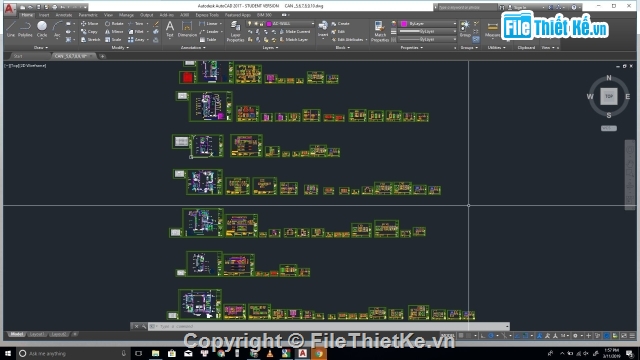The width and height of the screenshot is (640, 360).
Task: Click Match Layer button
Action: click(294, 40)
